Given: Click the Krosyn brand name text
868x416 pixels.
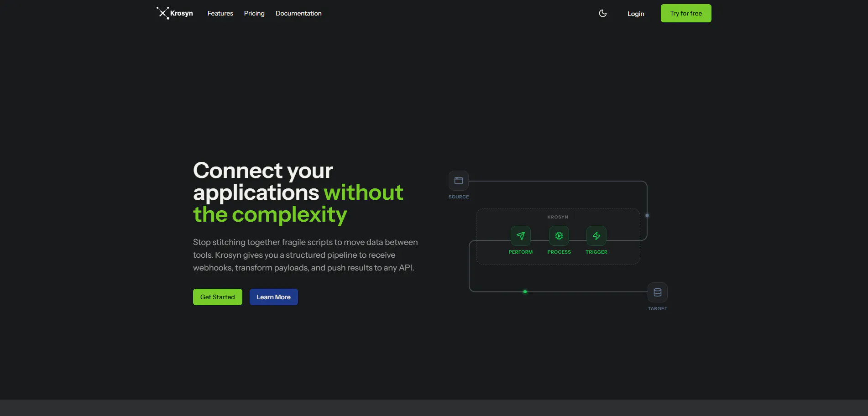Looking at the screenshot, I should click(182, 13).
